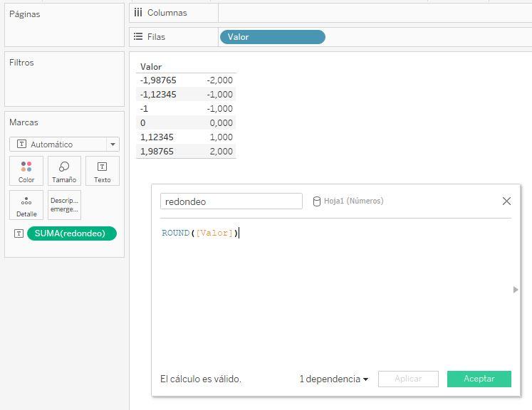The width and height of the screenshot is (532, 410).
Task: Open the Descripción emergente marks card
Action: point(64,205)
